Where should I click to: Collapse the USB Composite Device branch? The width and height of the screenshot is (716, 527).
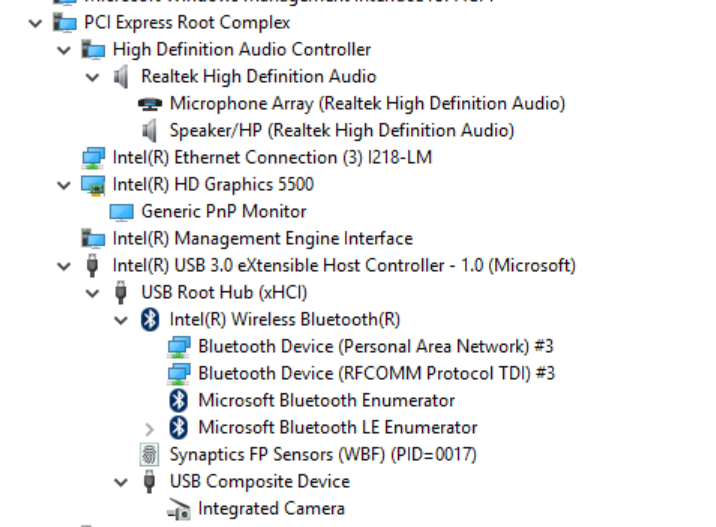(121, 481)
